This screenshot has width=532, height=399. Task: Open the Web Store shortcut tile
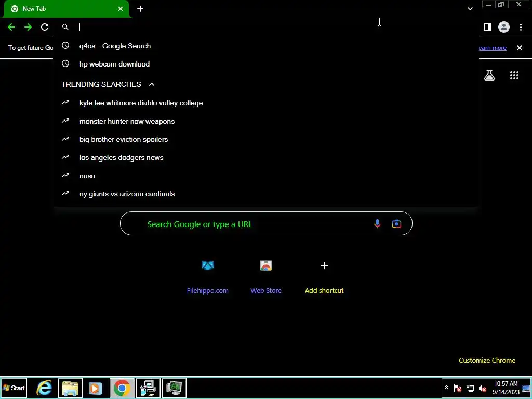266,276
